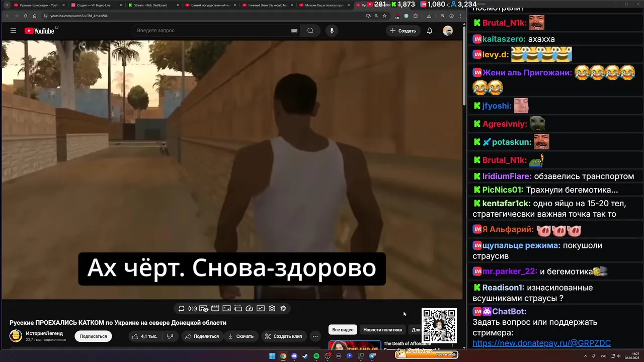This screenshot has height=362, width=644.
Task: Click username Readison1 in chat
Action: tap(503, 288)
